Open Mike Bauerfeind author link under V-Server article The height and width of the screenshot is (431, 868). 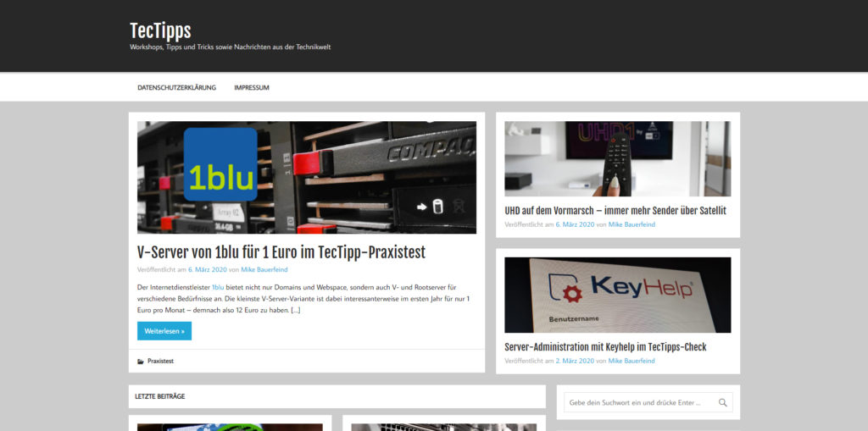[264, 269]
